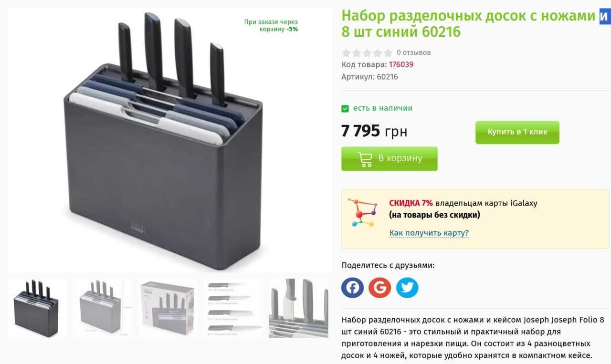This screenshot has width=611, height=364.
Task: Share the product on Twitter
Action: 407,288
